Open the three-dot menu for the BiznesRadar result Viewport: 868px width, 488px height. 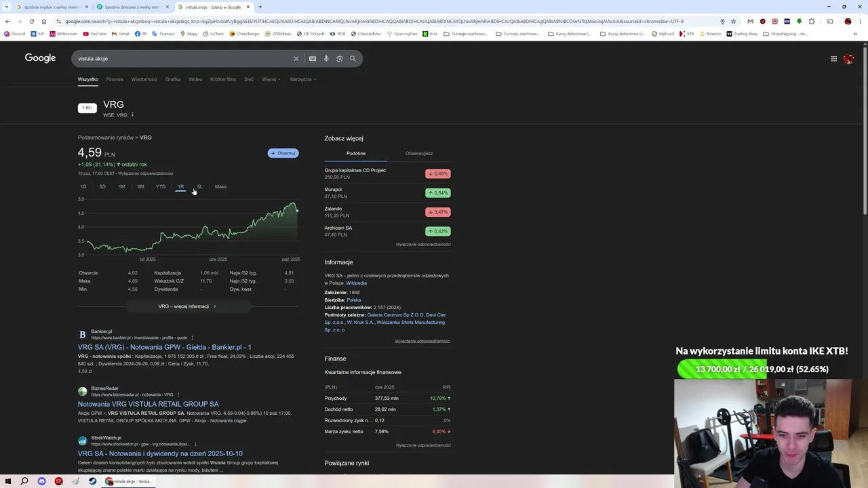click(x=178, y=394)
